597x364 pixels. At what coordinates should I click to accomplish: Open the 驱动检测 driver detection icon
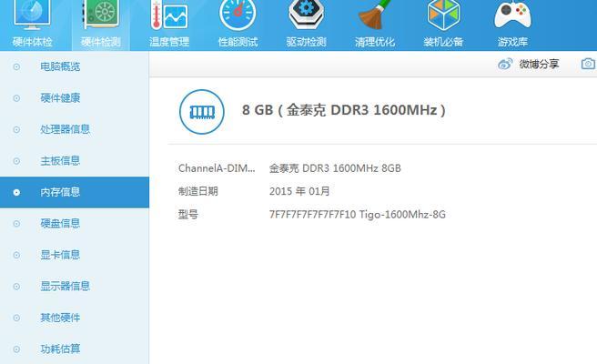pos(306,15)
